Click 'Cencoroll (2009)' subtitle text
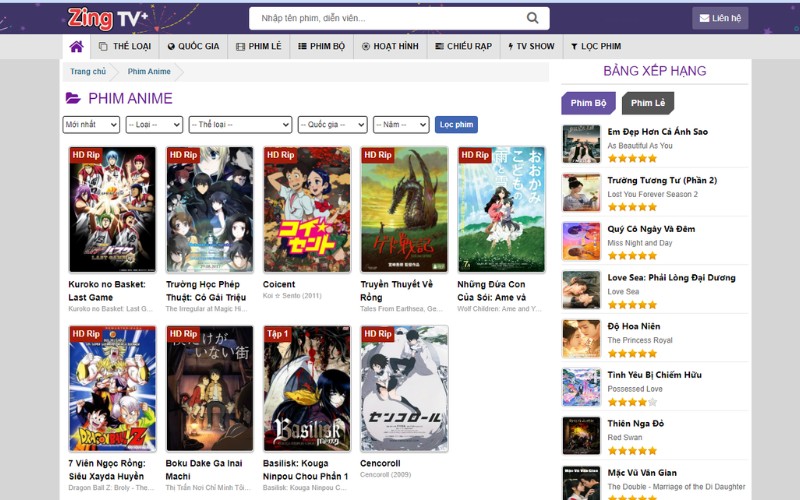This screenshot has height=500, width=800. [385, 474]
